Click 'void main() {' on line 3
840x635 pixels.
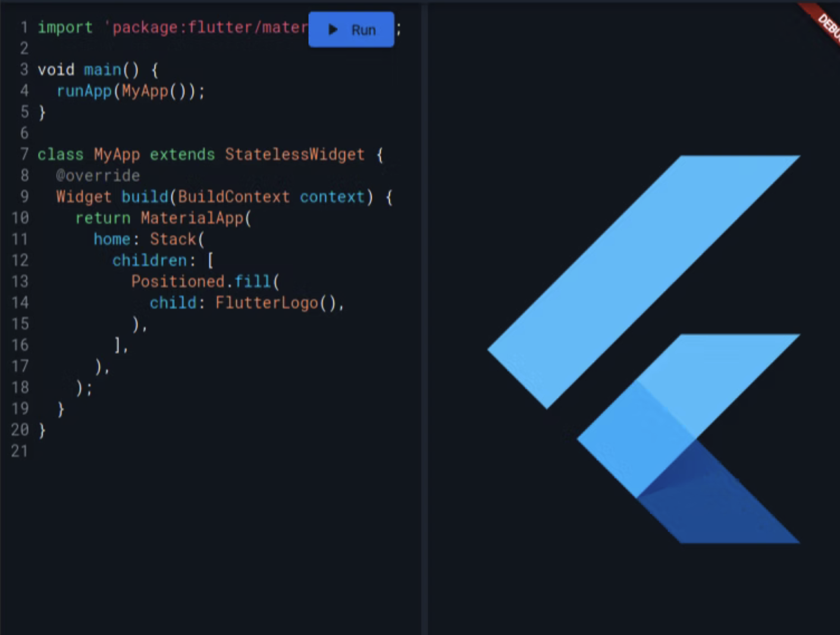tap(98, 70)
